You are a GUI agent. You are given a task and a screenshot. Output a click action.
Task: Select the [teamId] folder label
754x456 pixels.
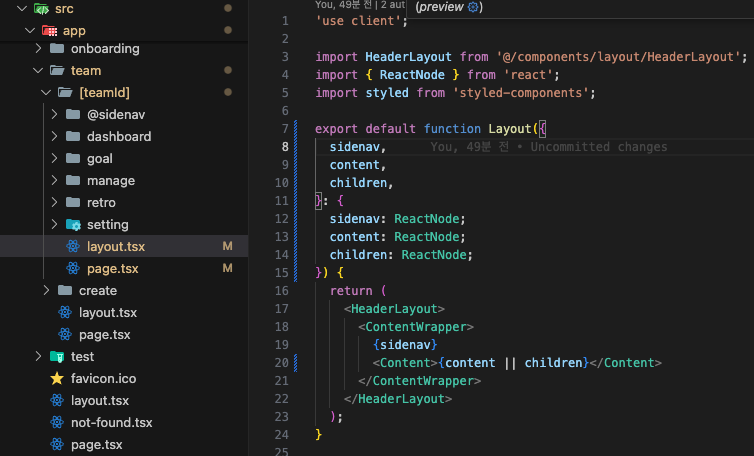point(104,92)
